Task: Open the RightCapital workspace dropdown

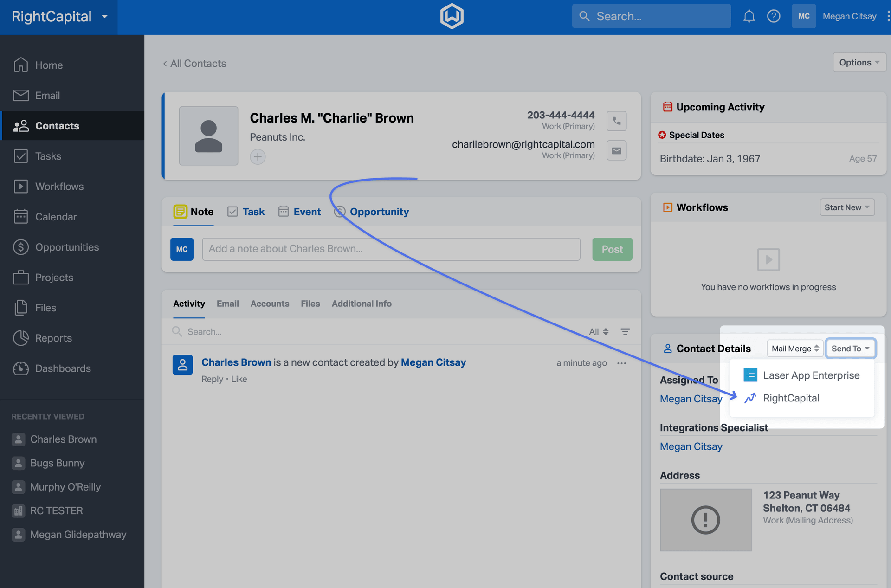Action: (x=59, y=17)
